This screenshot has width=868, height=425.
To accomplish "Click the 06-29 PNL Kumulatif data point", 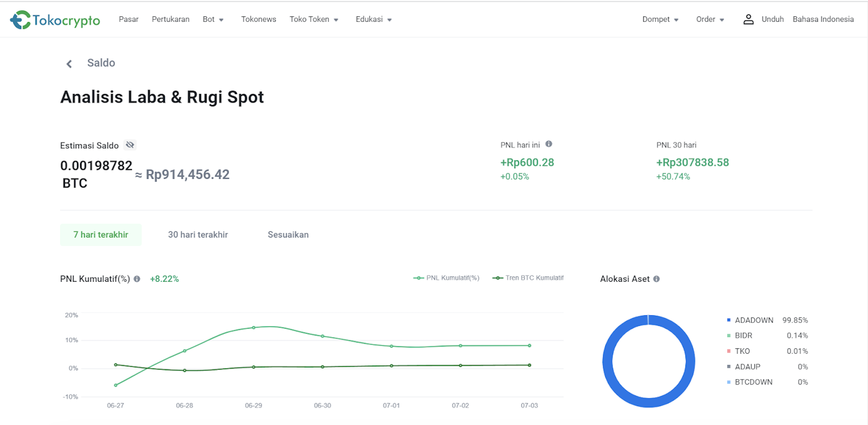I will coord(253,327).
